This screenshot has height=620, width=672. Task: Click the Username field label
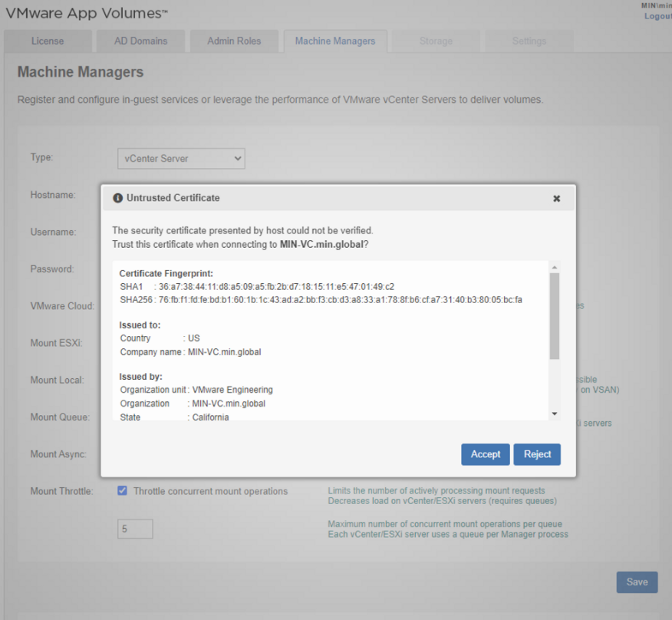click(x=53, y=232)
